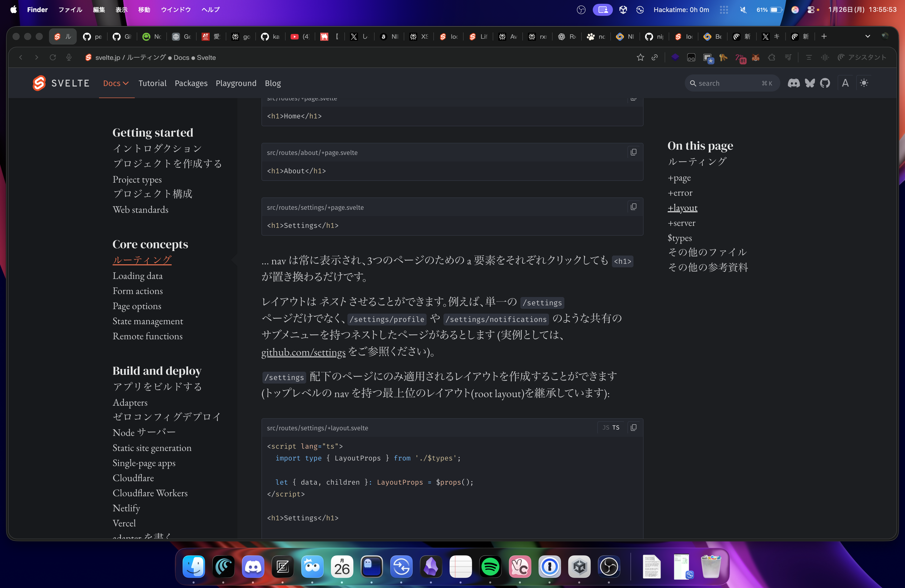Switch the code sample to JS
This screenshot has height=588, width=905.
point(606,428)
